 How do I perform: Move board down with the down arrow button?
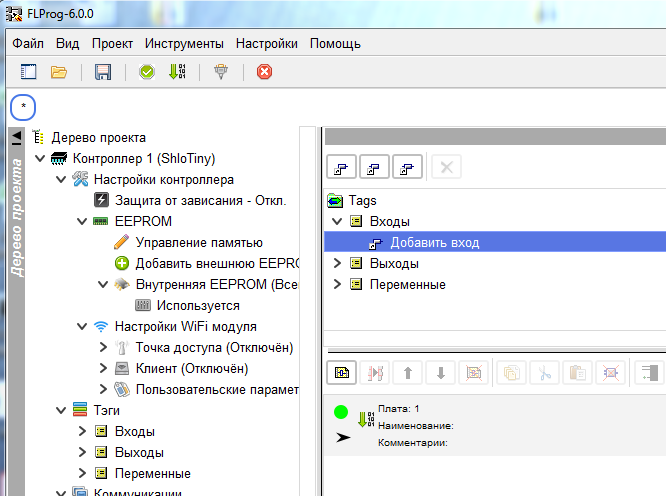pyautogui.click(x=441, y=373)
